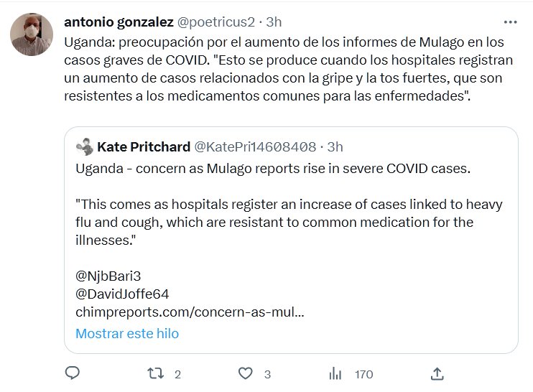Open antonio gonzalez's profile picture
Viewport: 533px width, 392px height.
32,34
